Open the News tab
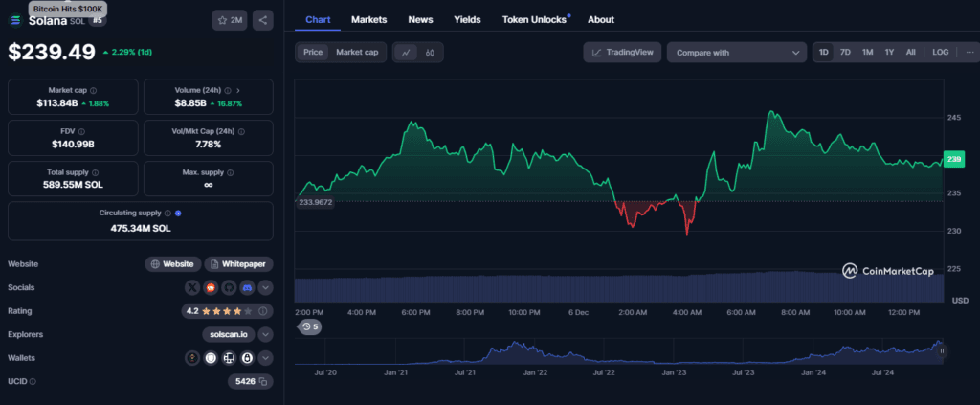Image resolution: width=980 pixels, height=405 pixels. point(421,20)
